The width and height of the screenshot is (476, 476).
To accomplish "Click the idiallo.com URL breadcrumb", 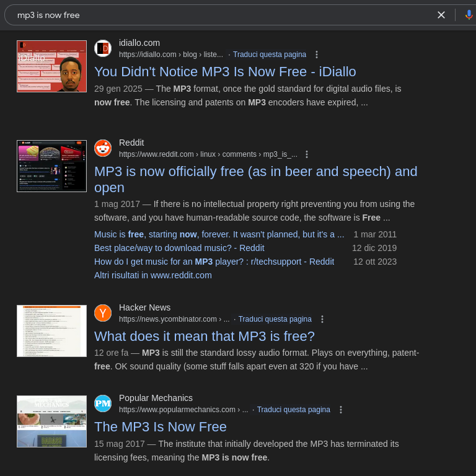I will pyautogui.click(x=171, y=55).
